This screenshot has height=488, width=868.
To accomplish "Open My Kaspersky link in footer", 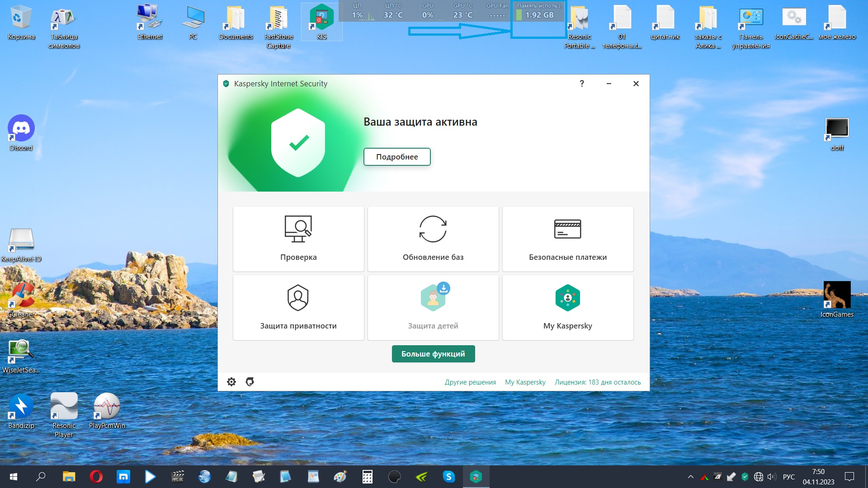I will pyautogui.click(x=525, y=382).
